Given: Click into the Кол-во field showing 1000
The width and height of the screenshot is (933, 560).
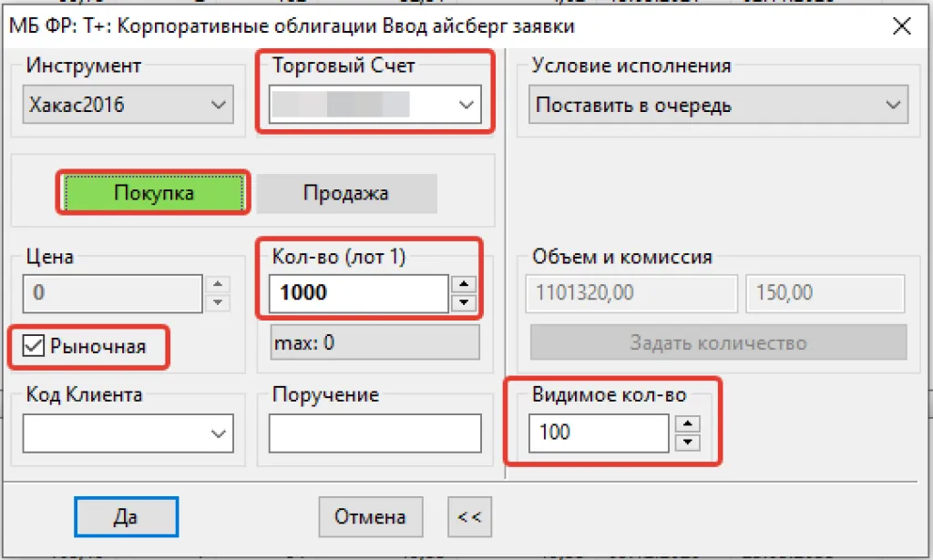Looking at the screenshot, I should pyautogui.click(x=358, y=293).
